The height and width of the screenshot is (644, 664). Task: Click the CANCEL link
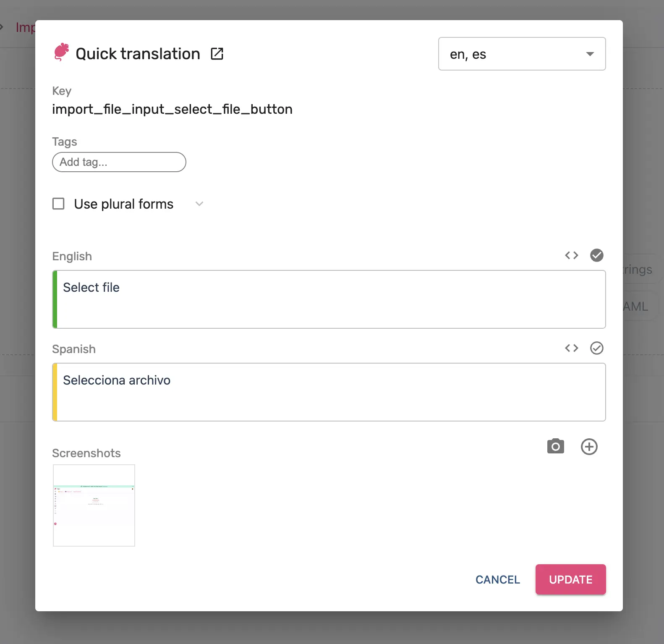497,579
